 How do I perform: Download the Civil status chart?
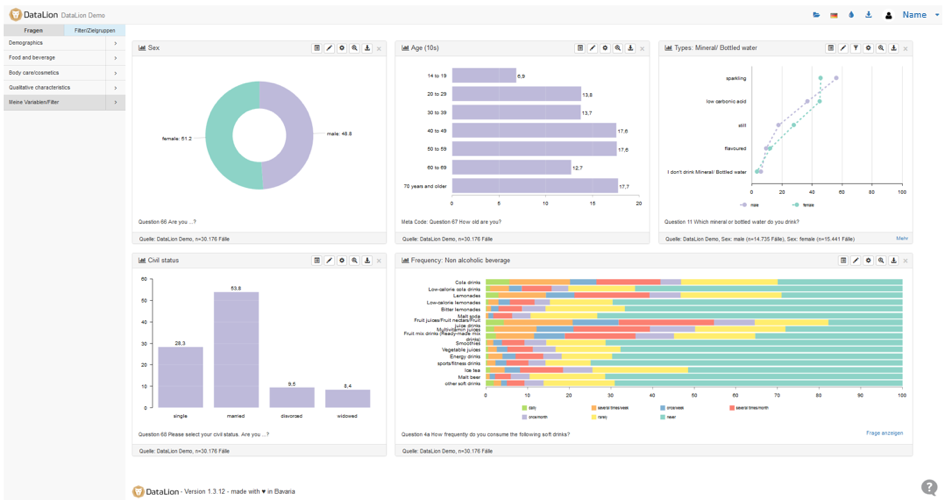[x=367, y=261]
